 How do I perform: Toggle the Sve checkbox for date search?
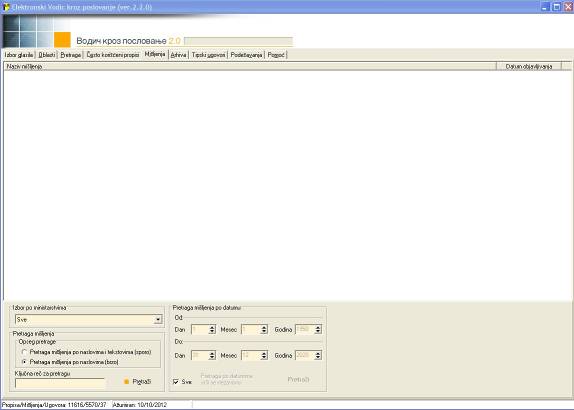(176, 382)
